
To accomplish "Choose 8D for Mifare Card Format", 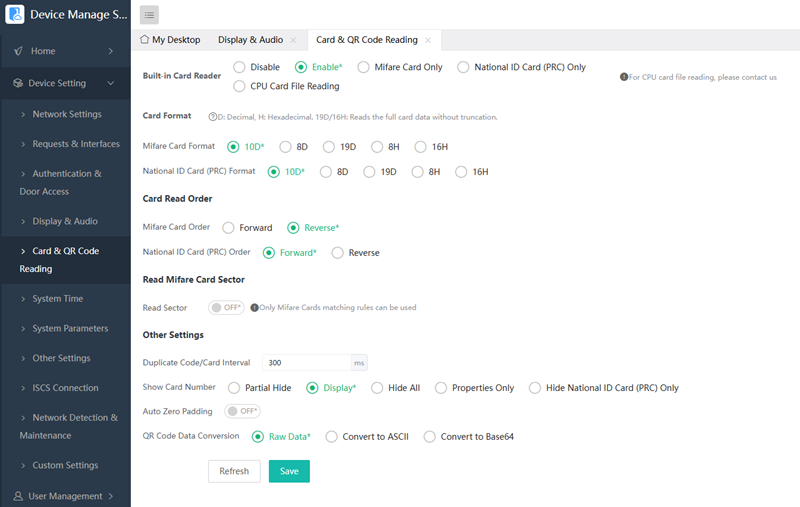I will point(286,147).
